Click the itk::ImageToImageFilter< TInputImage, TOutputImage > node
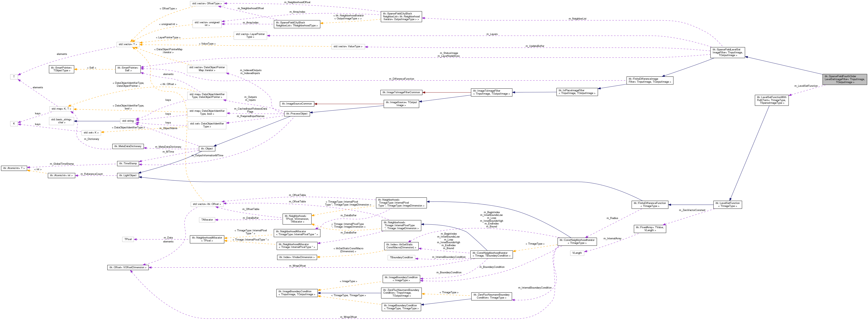The height and width of the screenshot is (320, 868). click(x=491, y=92)
